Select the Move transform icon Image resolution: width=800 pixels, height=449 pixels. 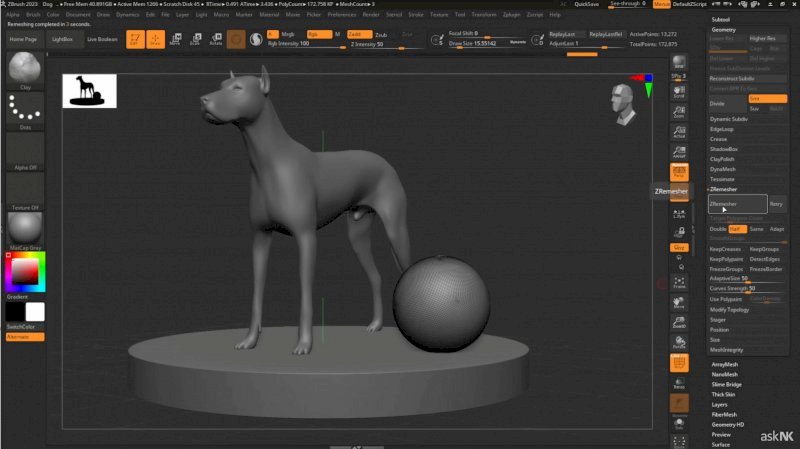[x=175, y=39]
